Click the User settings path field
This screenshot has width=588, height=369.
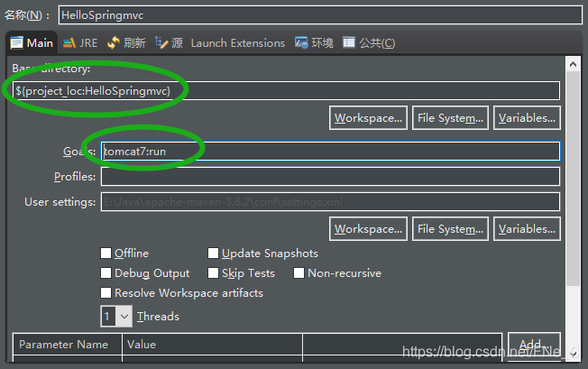pyautogui.click(x=330, y=202)
